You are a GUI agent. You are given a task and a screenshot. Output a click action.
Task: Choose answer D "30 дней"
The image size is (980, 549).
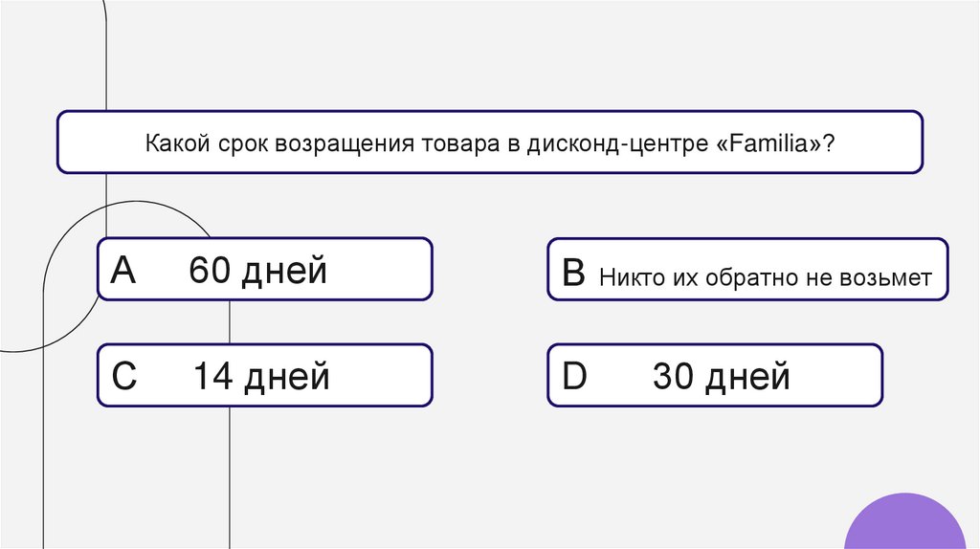[x=715, y=376]
